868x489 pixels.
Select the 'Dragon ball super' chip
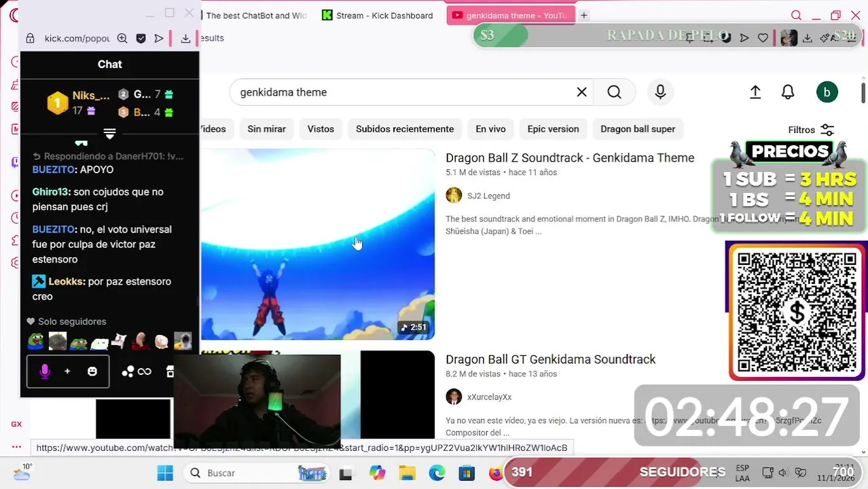pos(638,129)
